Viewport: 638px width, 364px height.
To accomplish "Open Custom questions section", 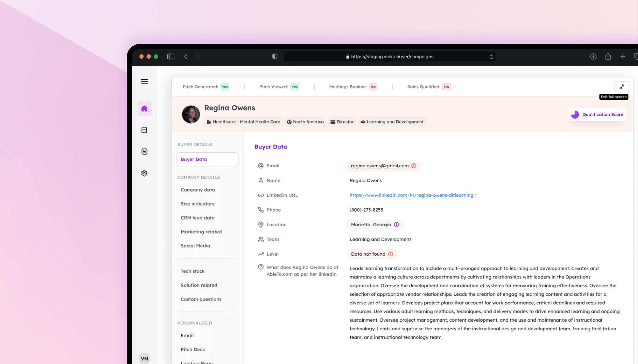I will tap(201, 299).
